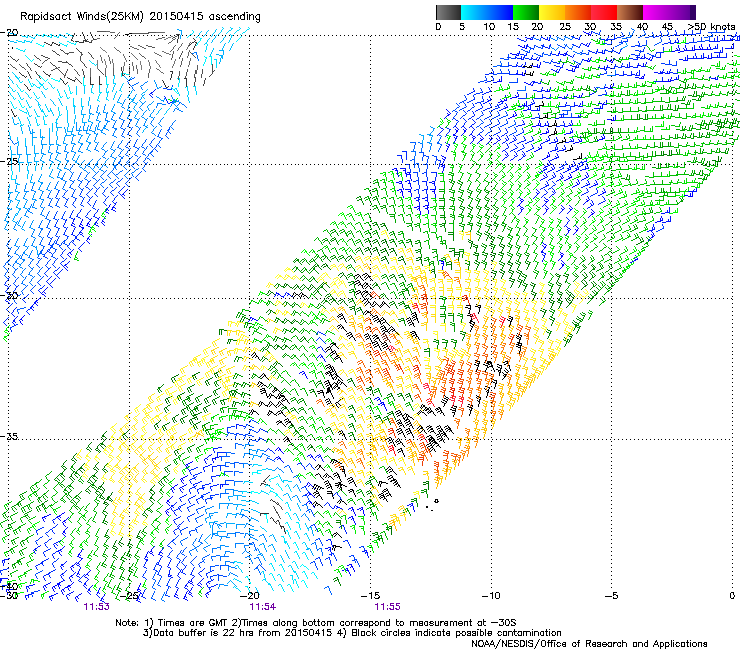
Task: Click the purple '11:53' time label
Action: point(96,607)
